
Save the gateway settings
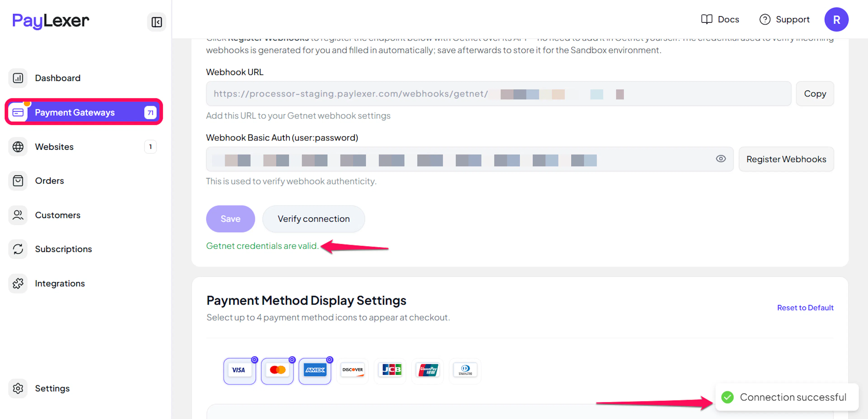coord(231,219)
